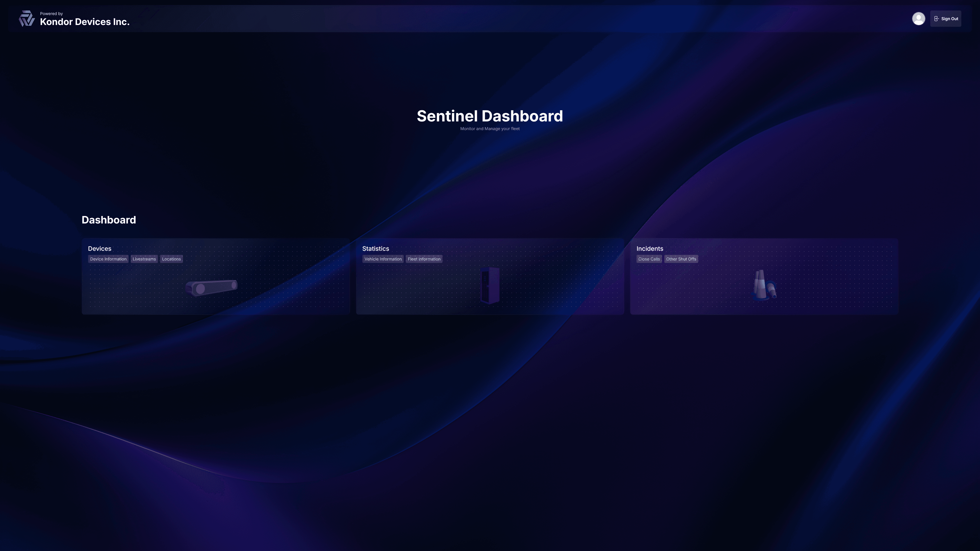Click the sign-out arrow icon

936,19
